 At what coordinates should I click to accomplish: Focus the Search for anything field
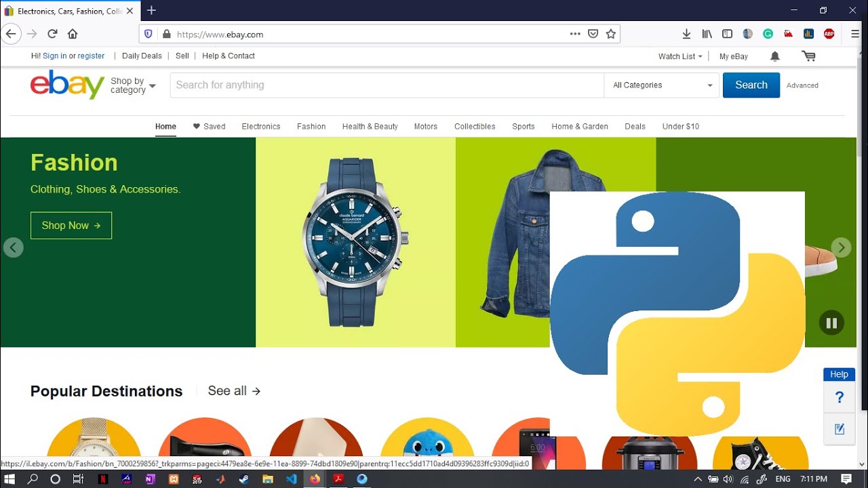click(387, 85)
